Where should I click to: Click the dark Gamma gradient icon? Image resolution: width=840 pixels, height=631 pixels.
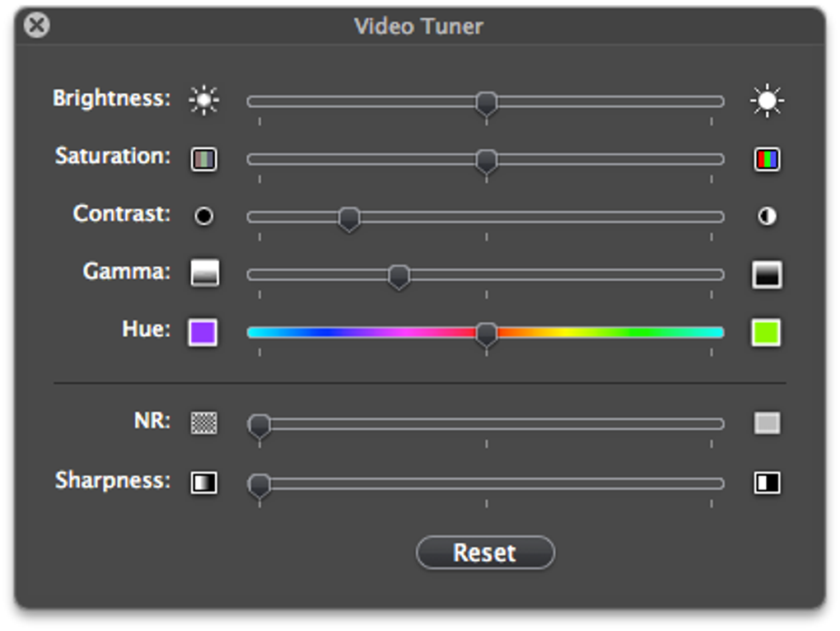[x=767, y=274]
